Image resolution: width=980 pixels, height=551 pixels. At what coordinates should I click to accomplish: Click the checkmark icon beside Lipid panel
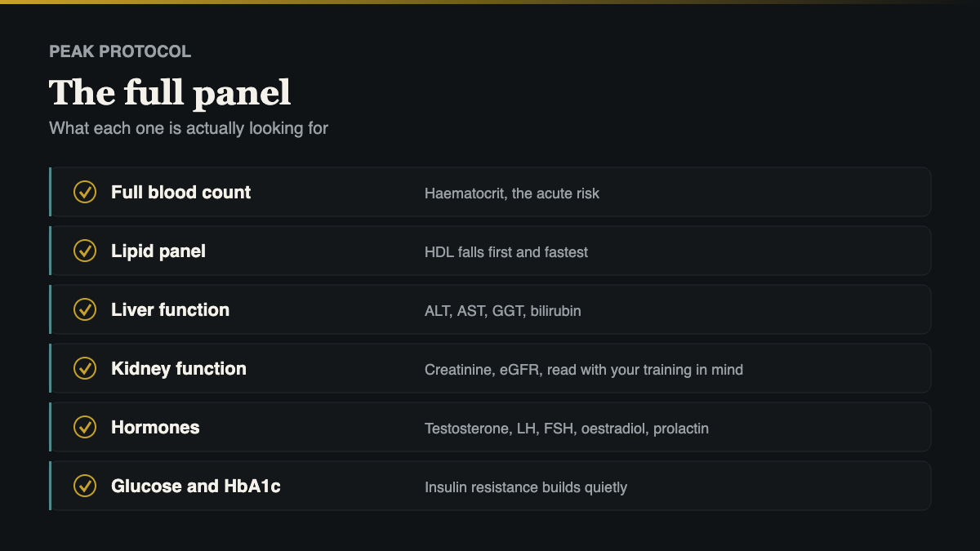click(x=85, y=251)
